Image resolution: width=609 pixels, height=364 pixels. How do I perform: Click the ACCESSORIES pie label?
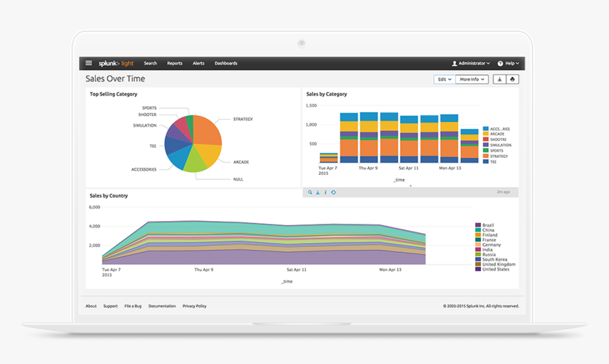[x=144, y=169]
